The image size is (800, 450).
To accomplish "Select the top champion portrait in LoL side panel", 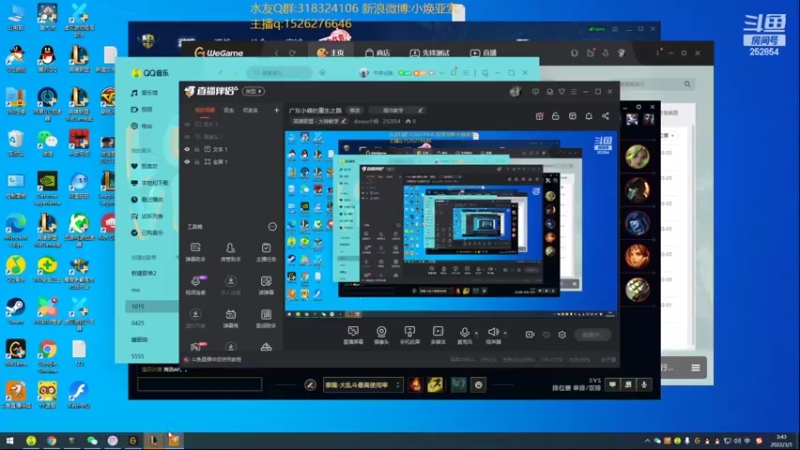I will click(x=637, y=156).
